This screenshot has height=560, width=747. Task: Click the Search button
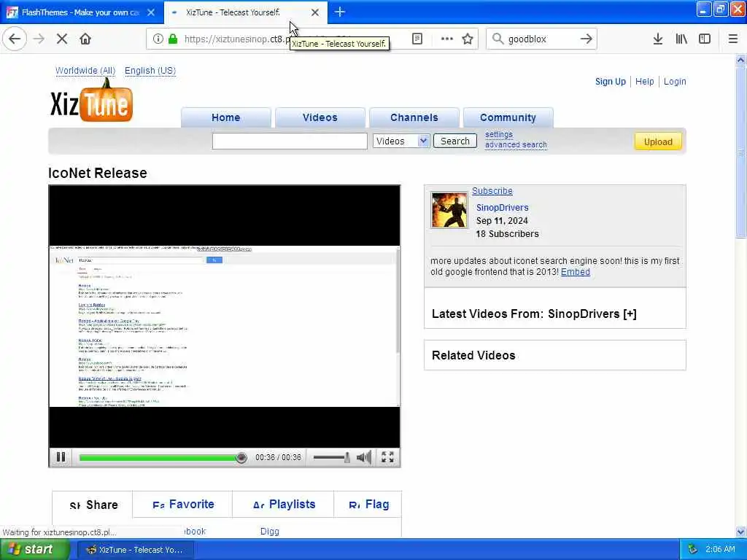click(x=455, y=141)
